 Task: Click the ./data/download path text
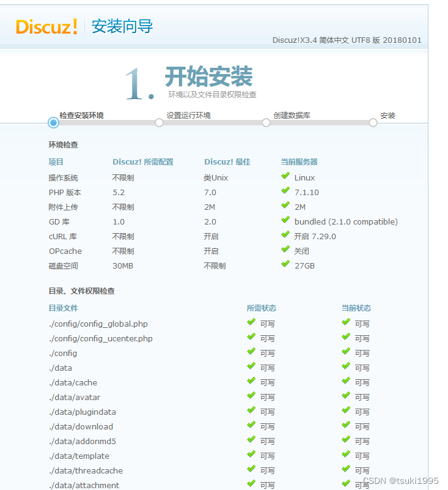[81, 427]
